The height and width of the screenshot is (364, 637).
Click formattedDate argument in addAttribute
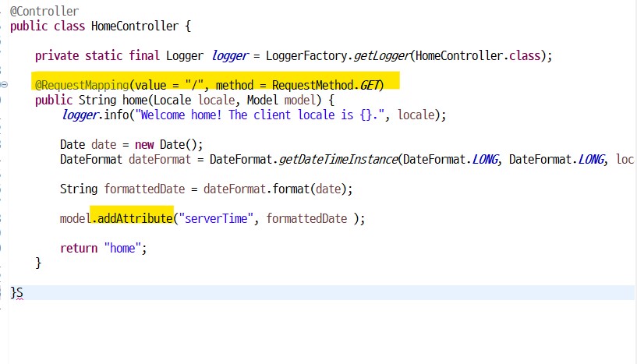pos(306,218)
